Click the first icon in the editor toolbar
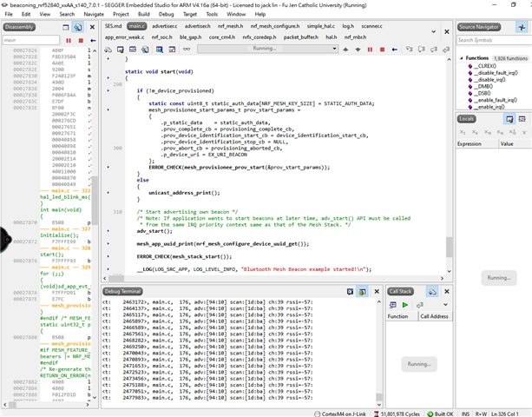This screenshot has width=532, height=417. tap(109, 50)
